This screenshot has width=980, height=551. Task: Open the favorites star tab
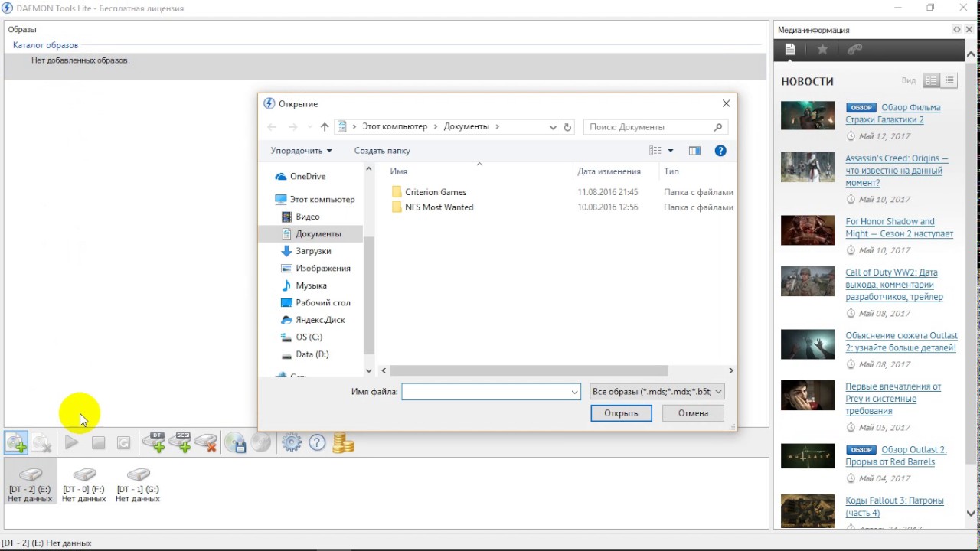tap(822, 49)
